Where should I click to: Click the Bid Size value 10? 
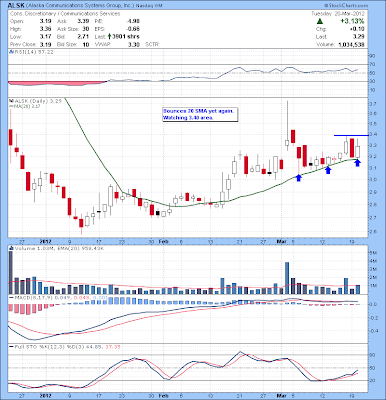coord(86,44)
